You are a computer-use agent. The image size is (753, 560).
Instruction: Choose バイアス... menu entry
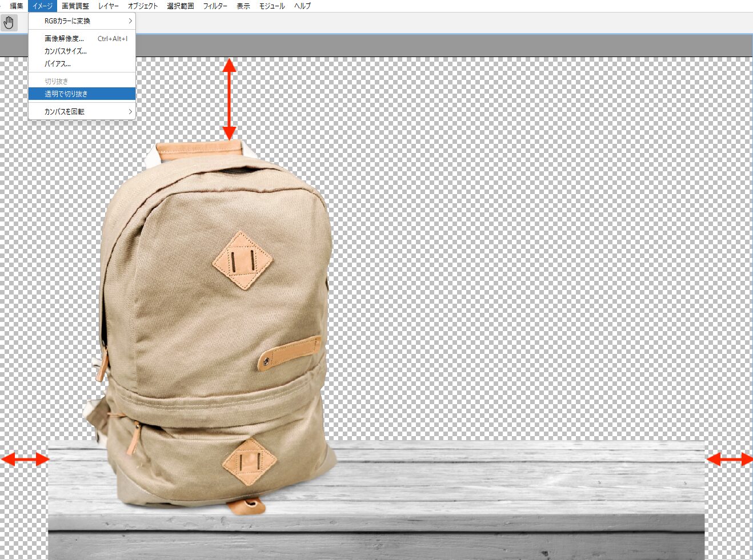(82, 63)
